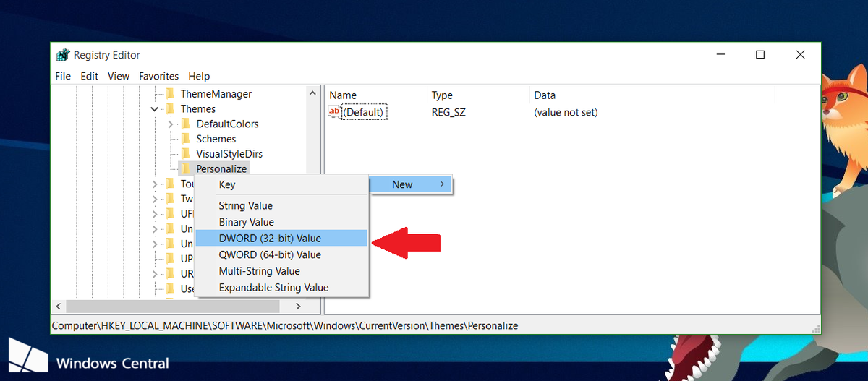
Task: Collapse the Themes key
Action: [x=154, y=109]
